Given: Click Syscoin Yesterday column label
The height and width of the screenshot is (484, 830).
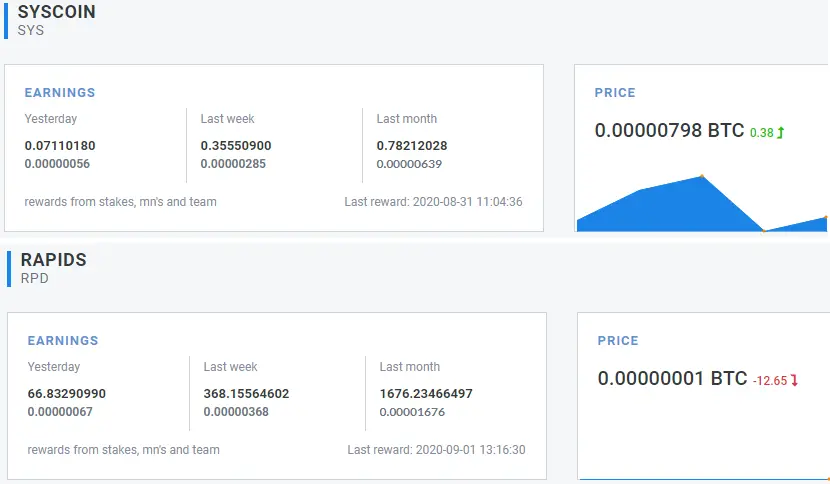Looking at the screenshot, I should [51, 119].
